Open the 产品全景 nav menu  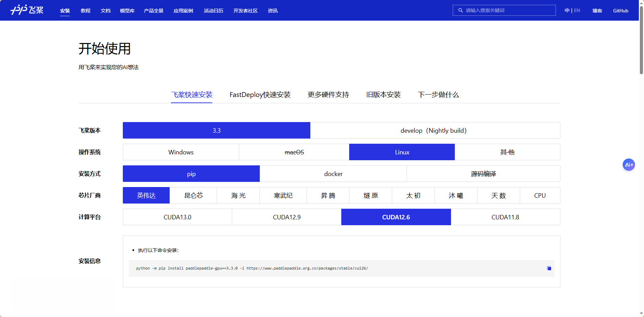154,11
